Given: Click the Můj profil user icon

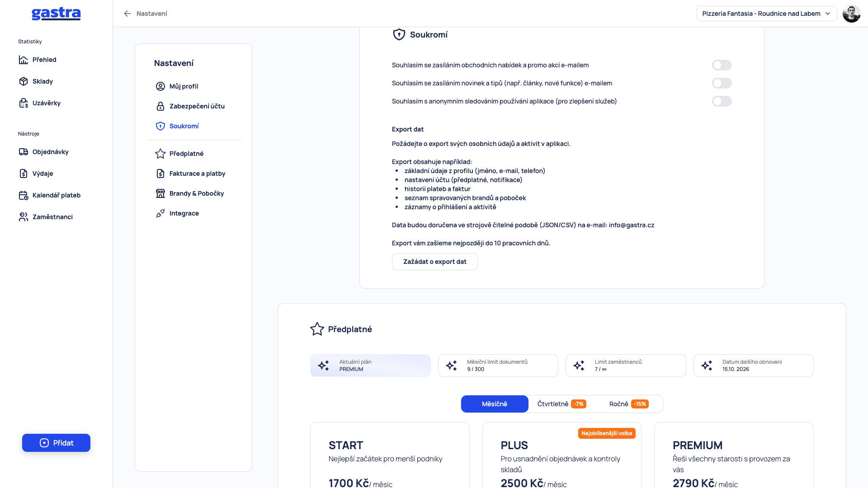Looking at the screenshot, I should 160,86.
